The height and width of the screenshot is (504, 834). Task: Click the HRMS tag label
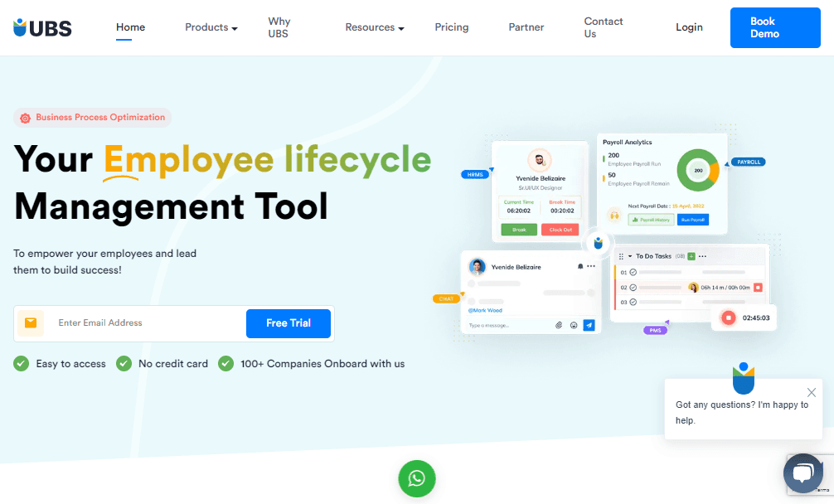(475, 174)
